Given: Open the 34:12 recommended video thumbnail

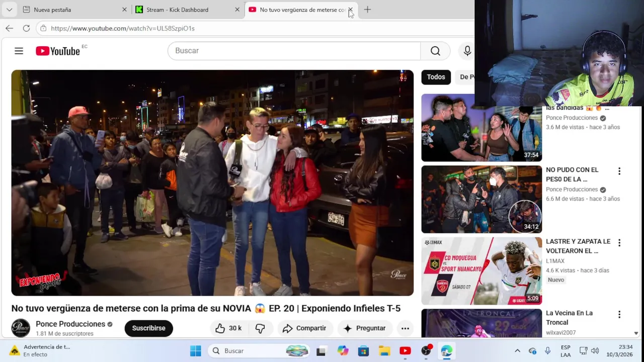Looking at the screenshot, I should click(481, 199).
